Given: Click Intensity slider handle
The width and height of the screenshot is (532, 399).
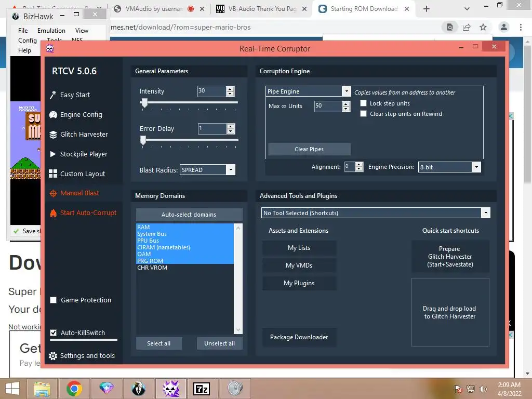Looking at the screenshot, I should pos(144,103).
